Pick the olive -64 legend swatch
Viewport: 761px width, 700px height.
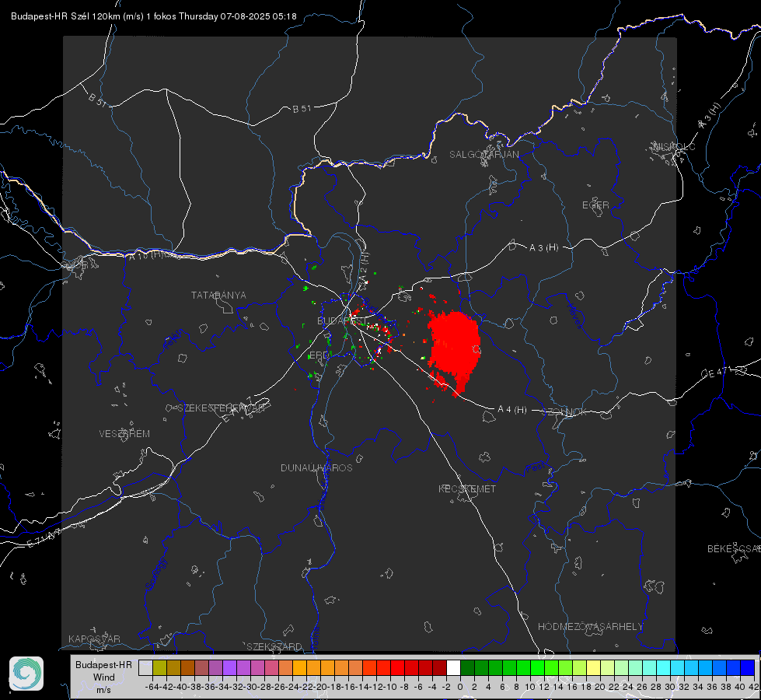point(159,667)
